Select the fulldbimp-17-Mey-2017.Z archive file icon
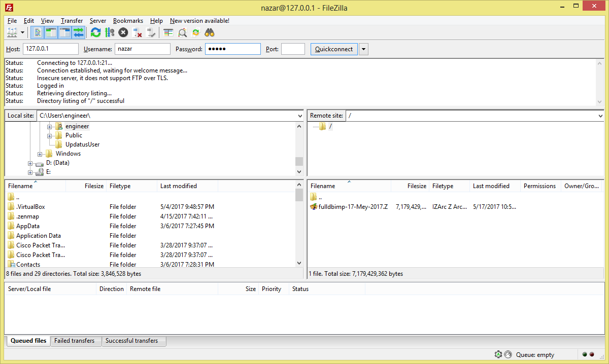Image resolution: width=609 pixels, height=364 pixels. click(314, 207)
